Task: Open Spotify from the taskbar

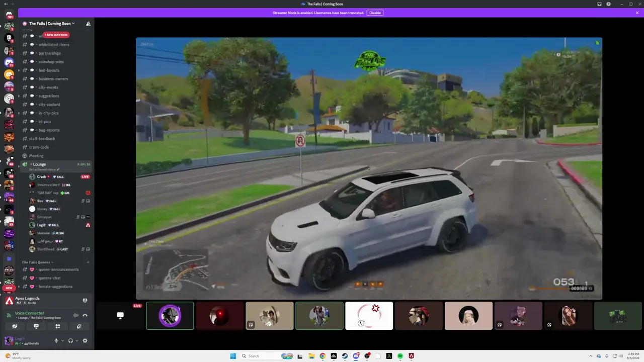Action: click(x=400, y=356)
